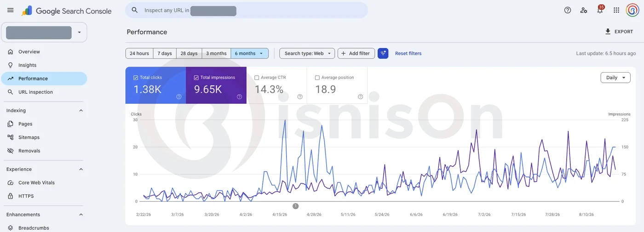The image size is (644, 232).
Task: Click help icon on Total clicks card
Action: 179,96
